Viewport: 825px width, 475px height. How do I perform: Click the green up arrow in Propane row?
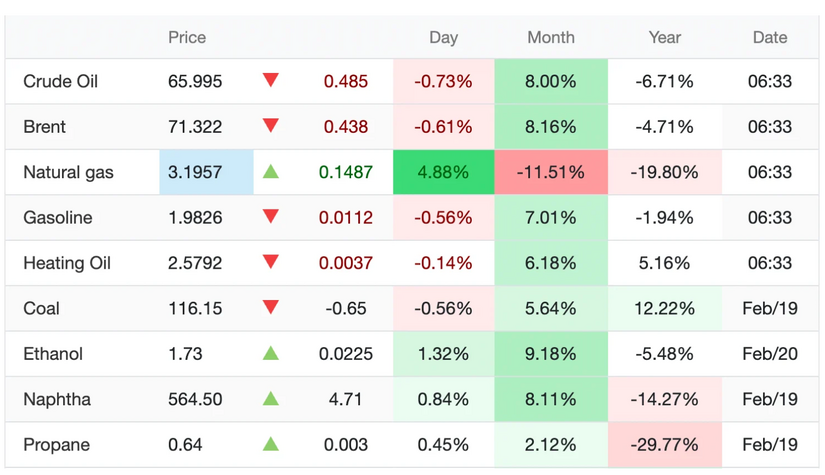(x=270, y=445)
